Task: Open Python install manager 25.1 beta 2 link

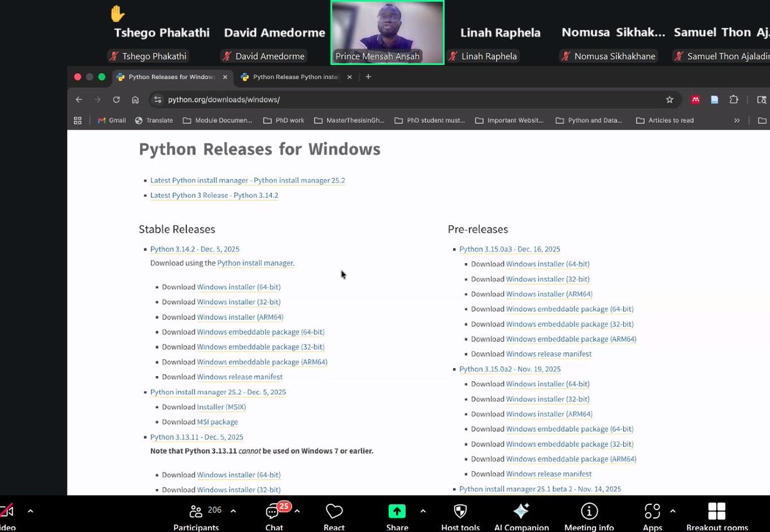Action: (x=540, y=489)
